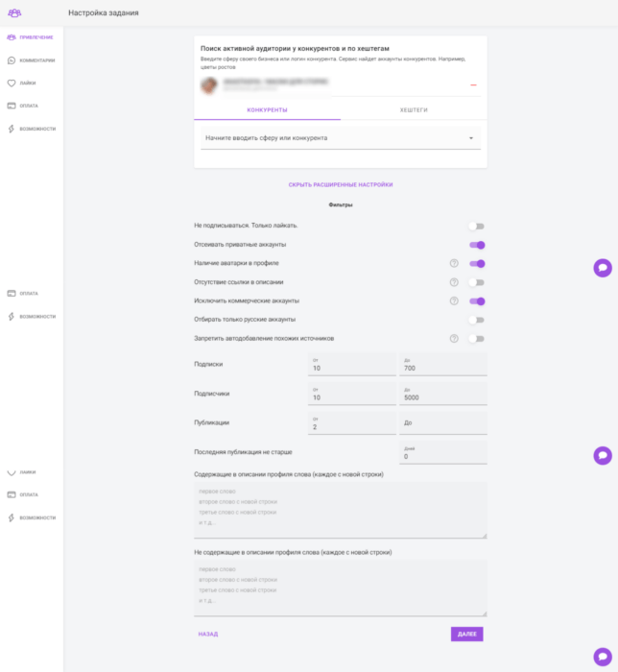618x672 pixels.
Task: Click resize handle of Содержащие слова textarea
Action: point(485,536)
